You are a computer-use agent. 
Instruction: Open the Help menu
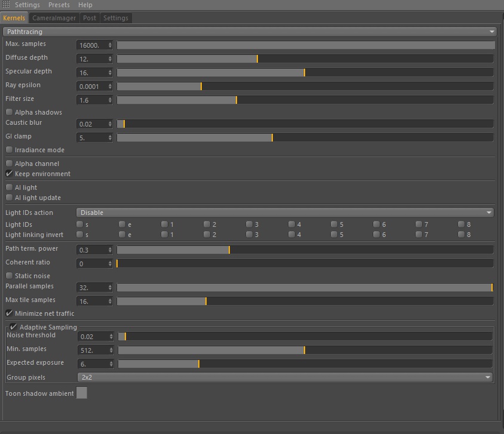[85, 5]
